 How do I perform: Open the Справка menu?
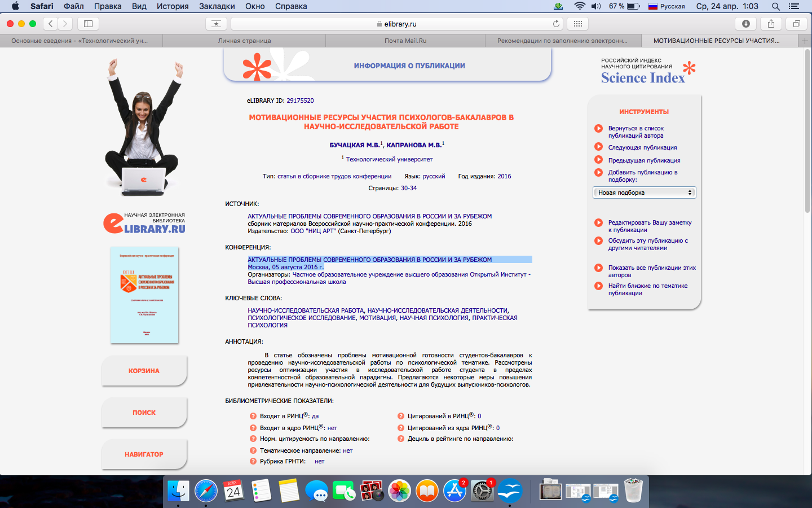pyautogui.click(x=291, y=6)
